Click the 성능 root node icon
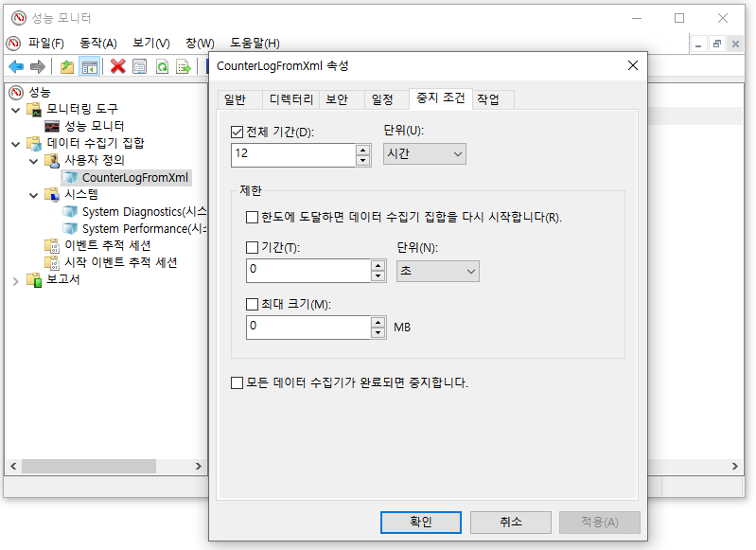Viewport: 756px width, 550px height. [x=16, y=92]
